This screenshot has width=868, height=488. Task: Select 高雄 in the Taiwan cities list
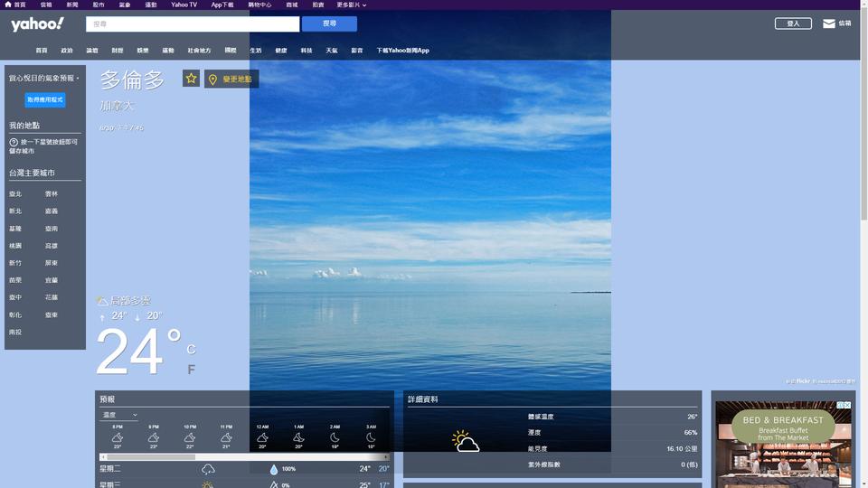click(x=52, y=246)
